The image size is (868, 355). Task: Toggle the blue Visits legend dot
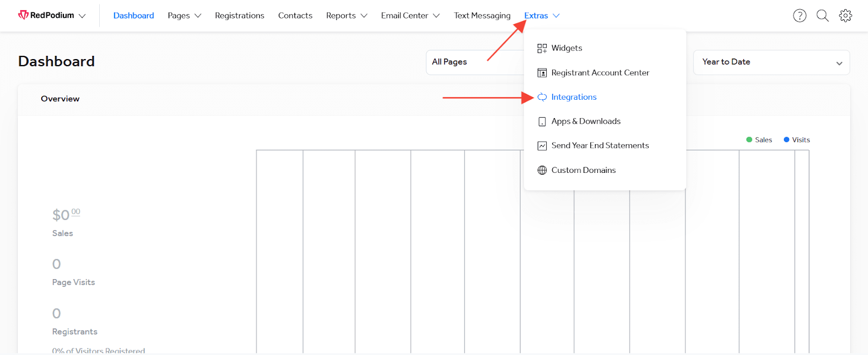click(787, 140)
